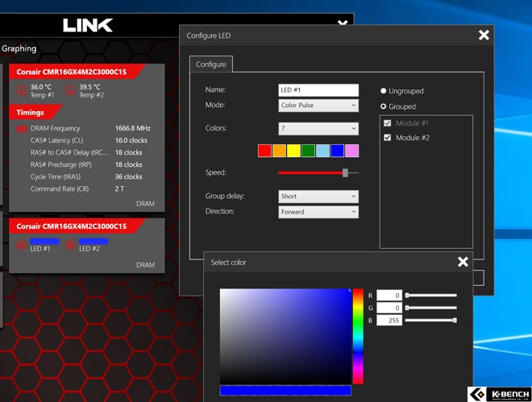
Task: Click the 39.5 °C temperature reading
Action: coord(90,87)
